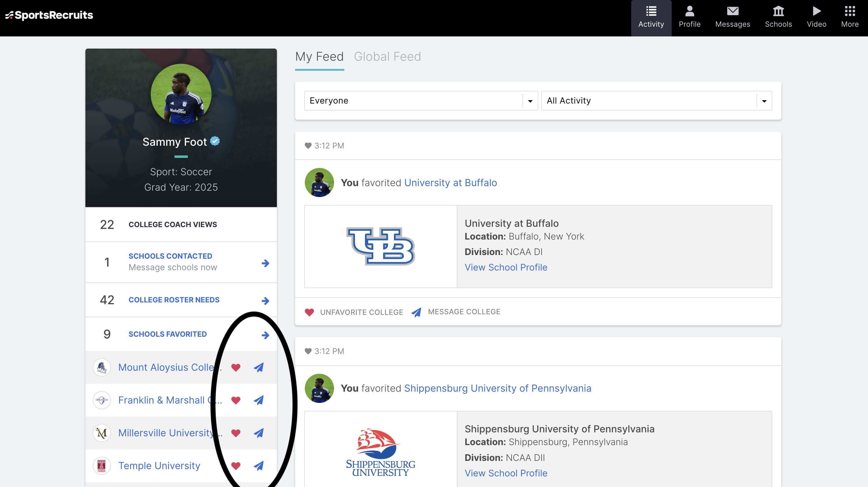
Task: Click MESSAGE COLLEGE button
Action: 464,312
